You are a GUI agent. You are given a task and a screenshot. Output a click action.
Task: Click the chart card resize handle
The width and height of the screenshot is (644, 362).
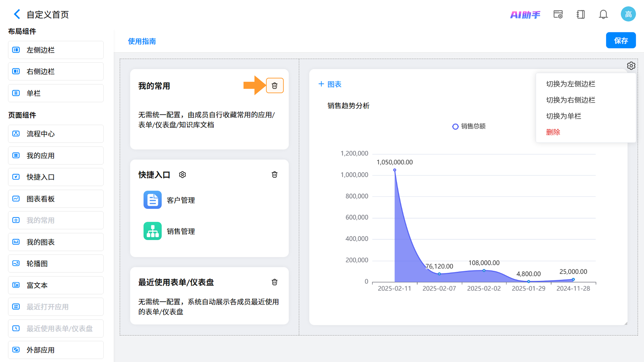(626, 323)
